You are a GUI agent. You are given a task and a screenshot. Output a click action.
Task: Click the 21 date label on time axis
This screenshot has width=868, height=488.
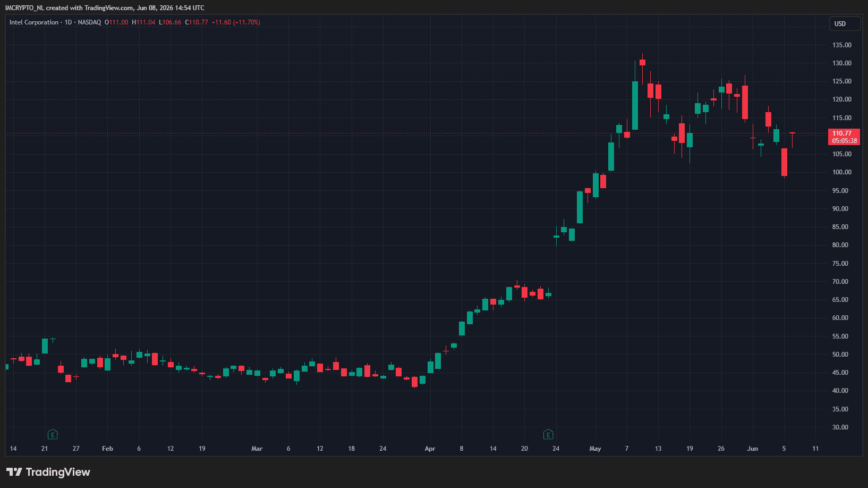tap(45, 449)
